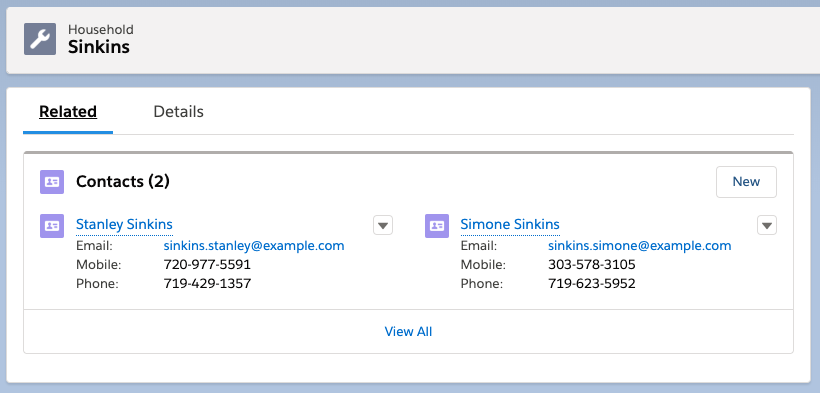Open Stanley Sinkins contact record
820x393 pixels.
124,224
